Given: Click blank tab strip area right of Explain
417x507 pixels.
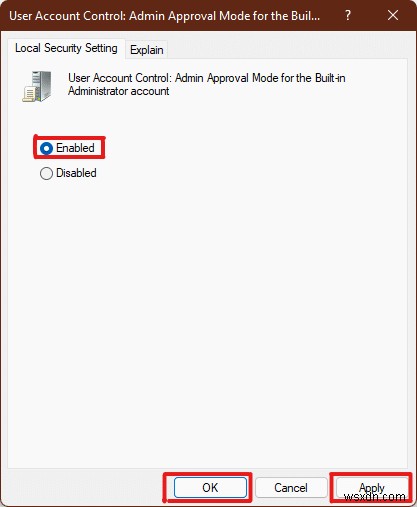Looking at the screenshot, I should [287, 49].
